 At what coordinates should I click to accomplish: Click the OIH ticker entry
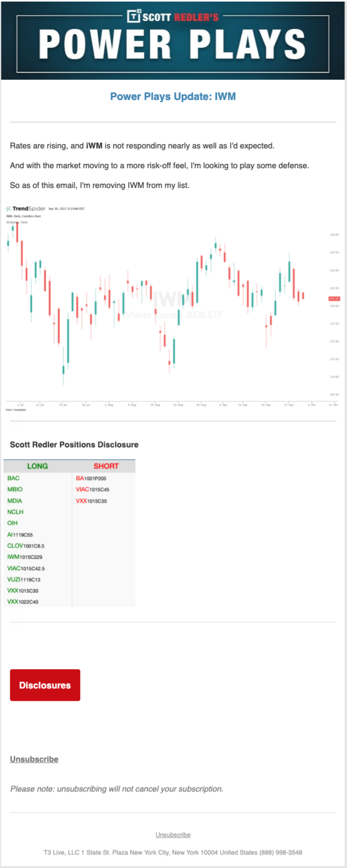(x=12, y=523)
